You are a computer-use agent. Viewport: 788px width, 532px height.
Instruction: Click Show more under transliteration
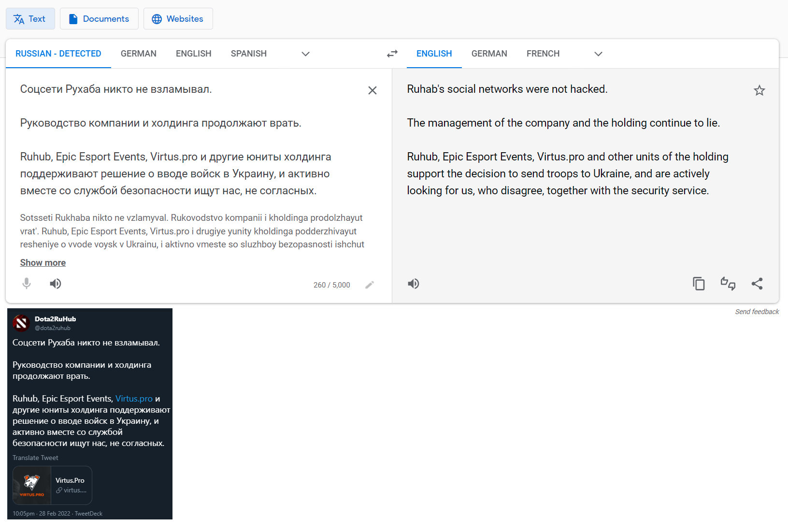(43, 263)
